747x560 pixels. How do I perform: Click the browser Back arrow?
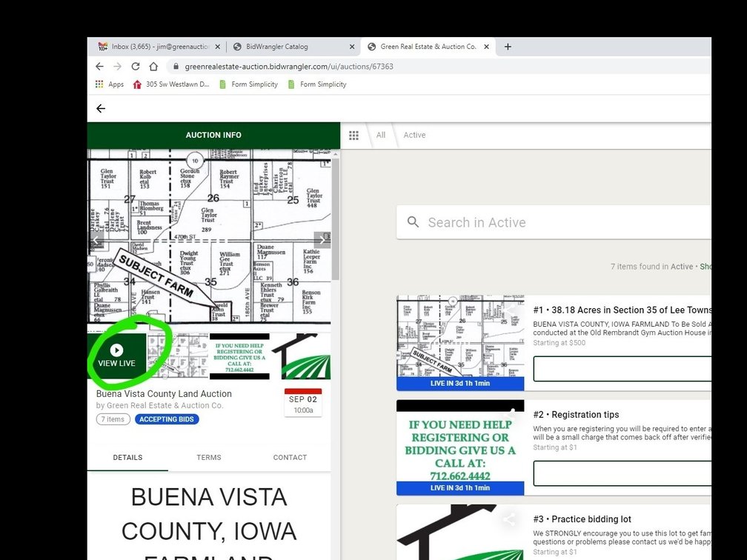99,66
